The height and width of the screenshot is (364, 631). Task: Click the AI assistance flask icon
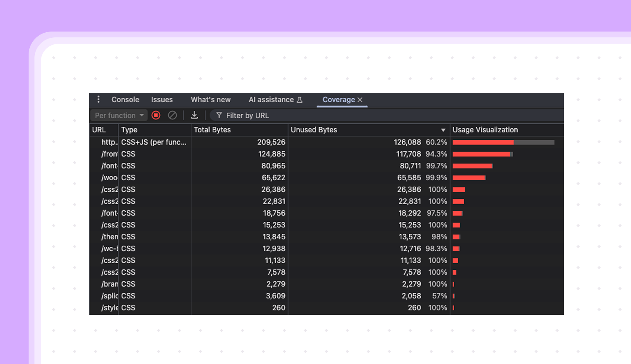tap(300, 100)
